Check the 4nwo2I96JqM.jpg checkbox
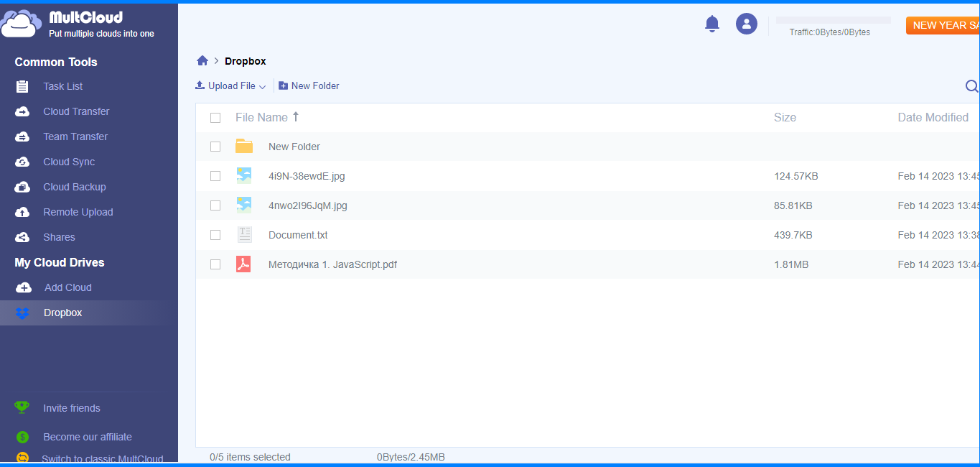 (x=215, y=205)
